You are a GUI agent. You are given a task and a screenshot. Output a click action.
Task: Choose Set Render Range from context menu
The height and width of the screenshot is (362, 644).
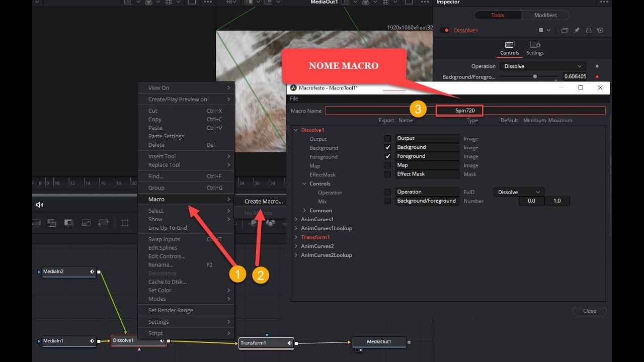point(186,310)
